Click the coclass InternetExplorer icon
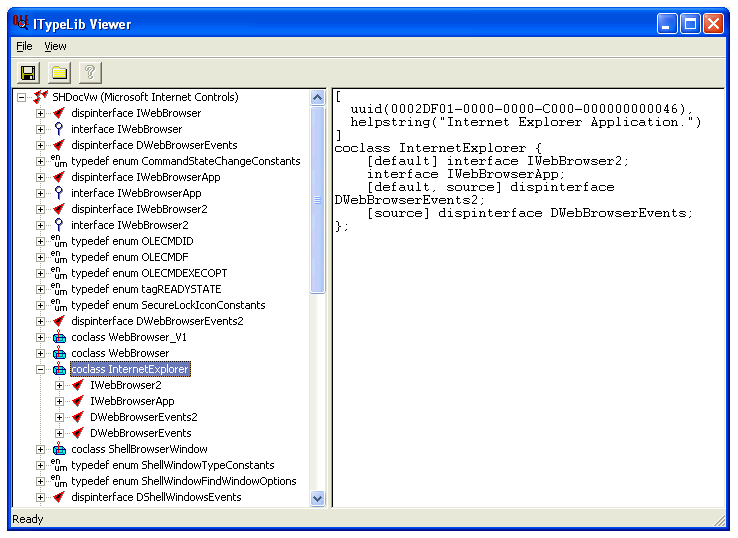Screen dimensions: 738x538 (x=59, y=369)
